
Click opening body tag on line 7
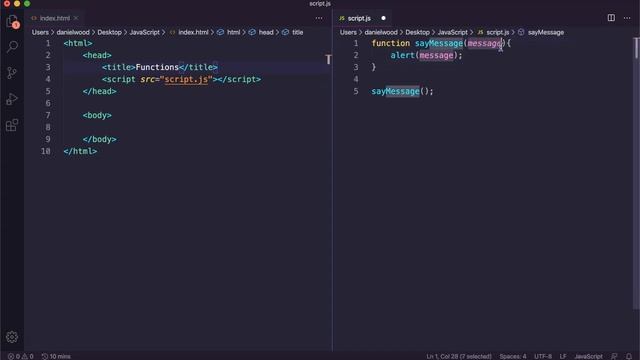[x=97, y=116]
